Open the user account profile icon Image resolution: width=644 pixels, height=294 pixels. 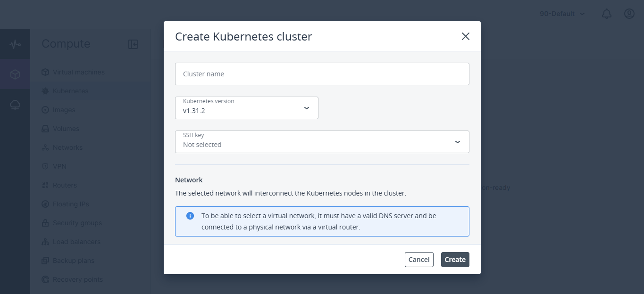(x=629, y=14)
